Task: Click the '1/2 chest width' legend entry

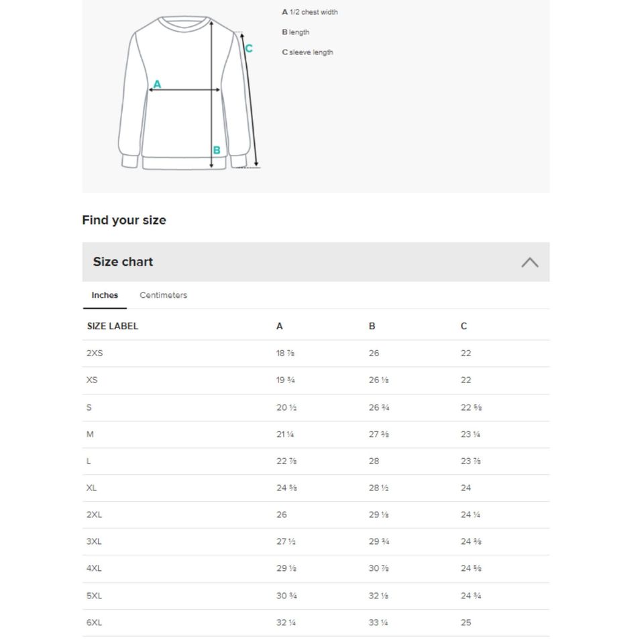Action: point(310,12)
